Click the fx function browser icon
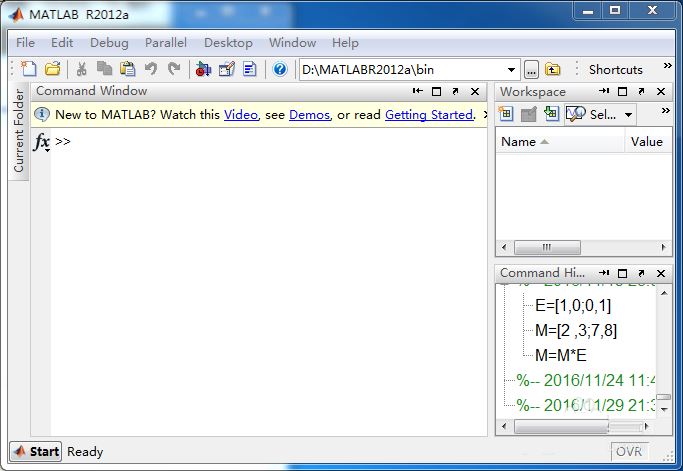The height and width of the screenshot is (471, 683). 41,142
